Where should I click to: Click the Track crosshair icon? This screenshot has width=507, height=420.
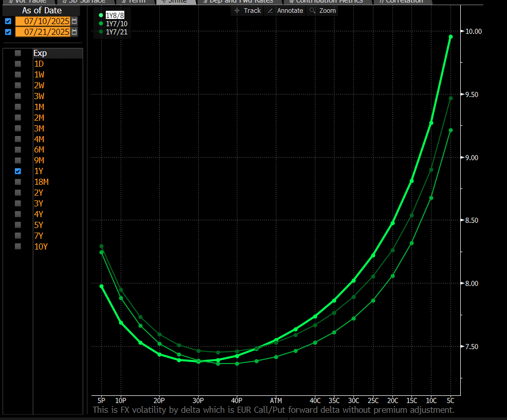click(237, 11)
